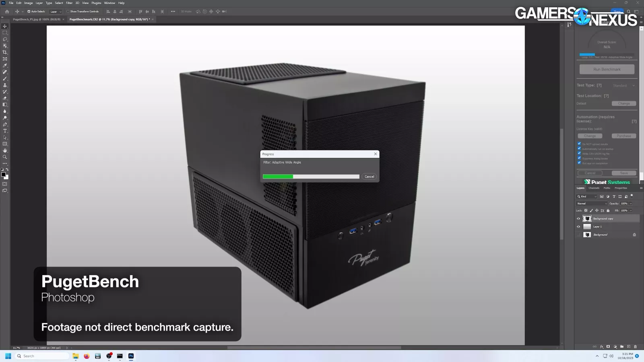644x362 pixels.
Task: Select the Clone Stamp tool
Action: tap(5, 85)
